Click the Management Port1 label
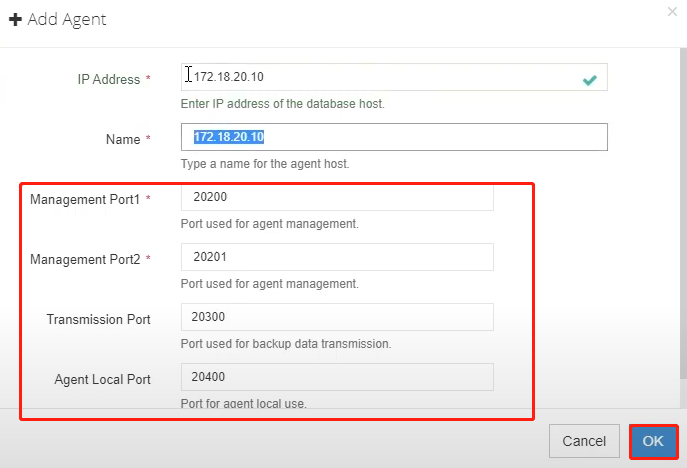 [85, 199]
